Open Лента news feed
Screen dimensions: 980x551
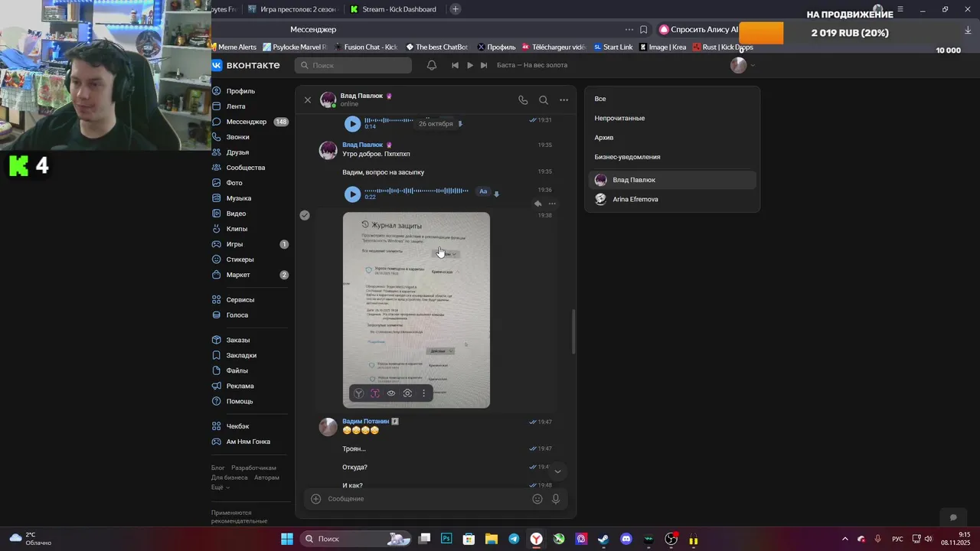tap(236, 106)
